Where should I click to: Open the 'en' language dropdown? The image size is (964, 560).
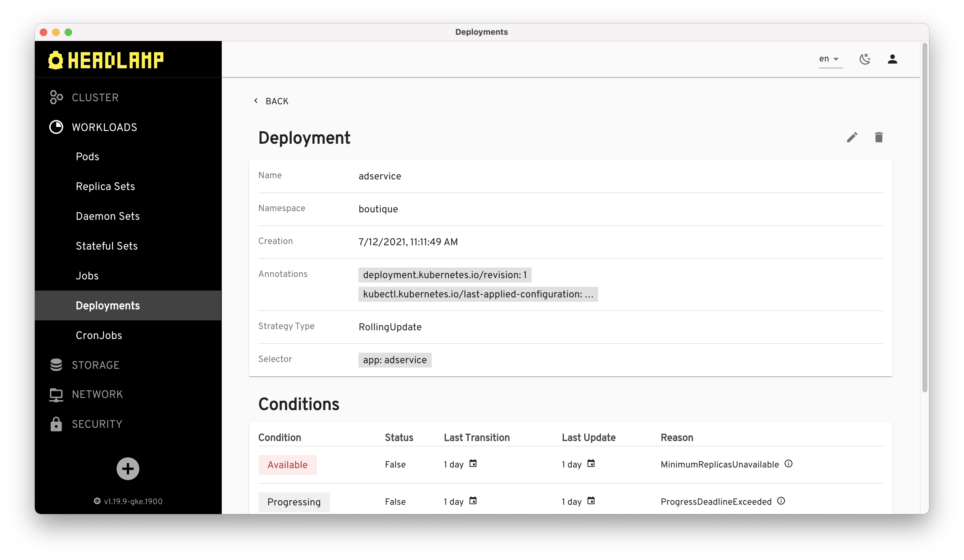[830, 59]
